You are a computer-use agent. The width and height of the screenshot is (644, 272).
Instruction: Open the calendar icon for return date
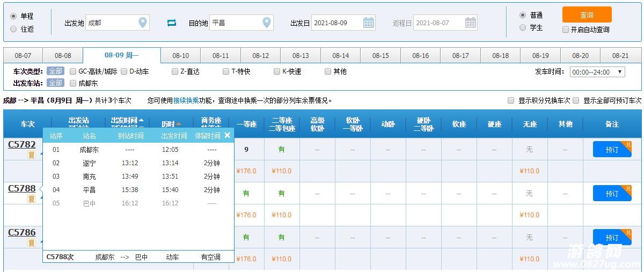470,23
